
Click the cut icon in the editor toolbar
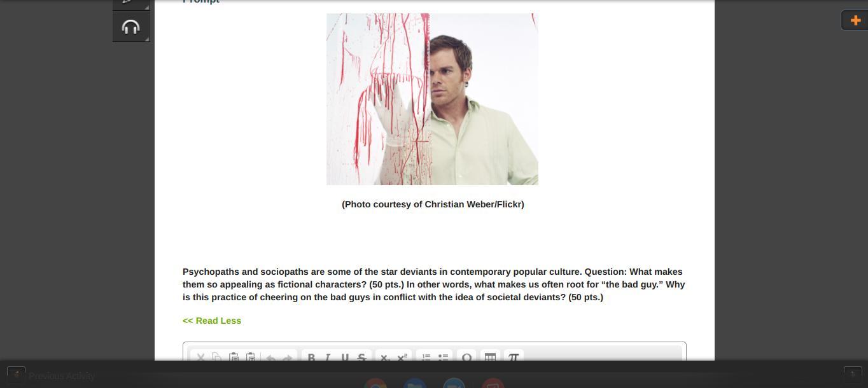(x=200, y=357)
